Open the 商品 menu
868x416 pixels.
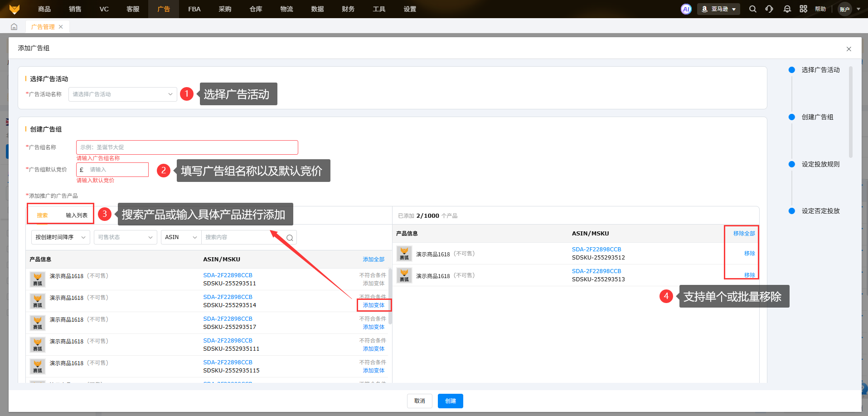coord(44,9)
